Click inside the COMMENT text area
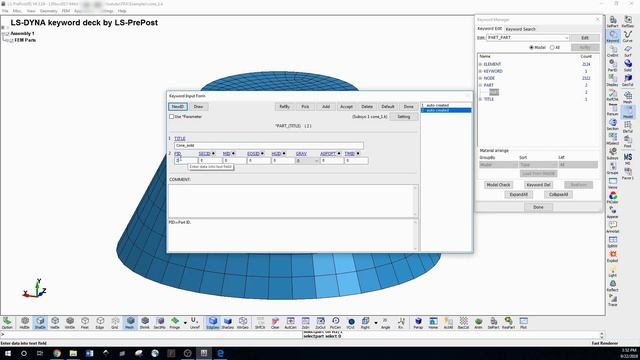Screen dimensions: 640x360 tap(290, 201)
